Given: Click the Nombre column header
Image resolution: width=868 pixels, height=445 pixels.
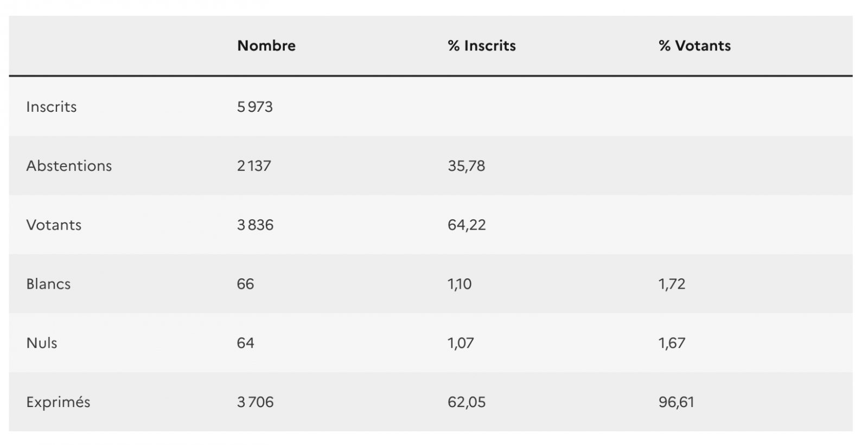Looking at the screenshot, I should click(x=266, y=46).
